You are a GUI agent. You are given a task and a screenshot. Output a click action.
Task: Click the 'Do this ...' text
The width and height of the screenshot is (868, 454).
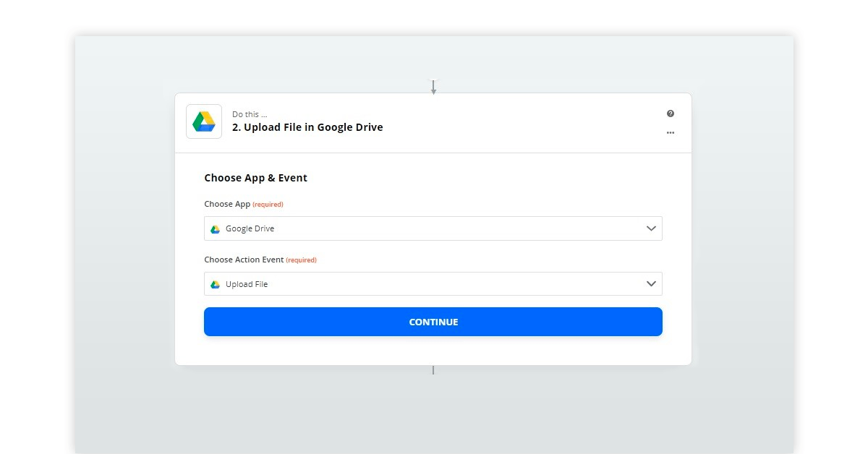click(250, 114)
